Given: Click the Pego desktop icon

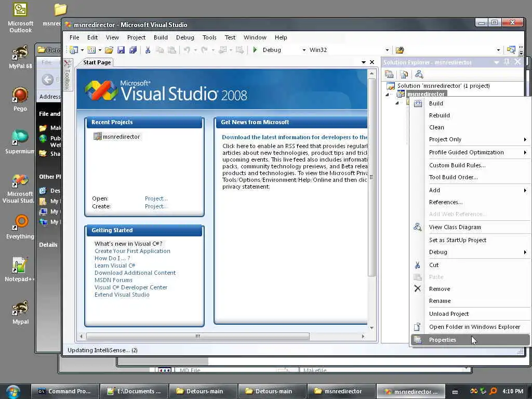Looking at the screenshot, I should tap(20, 99).
